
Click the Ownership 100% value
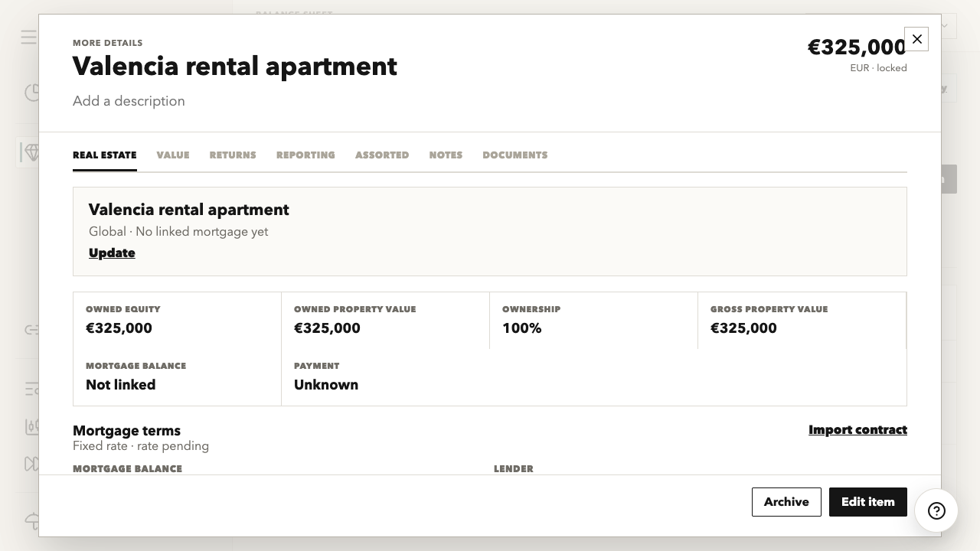tap(522, 328)
